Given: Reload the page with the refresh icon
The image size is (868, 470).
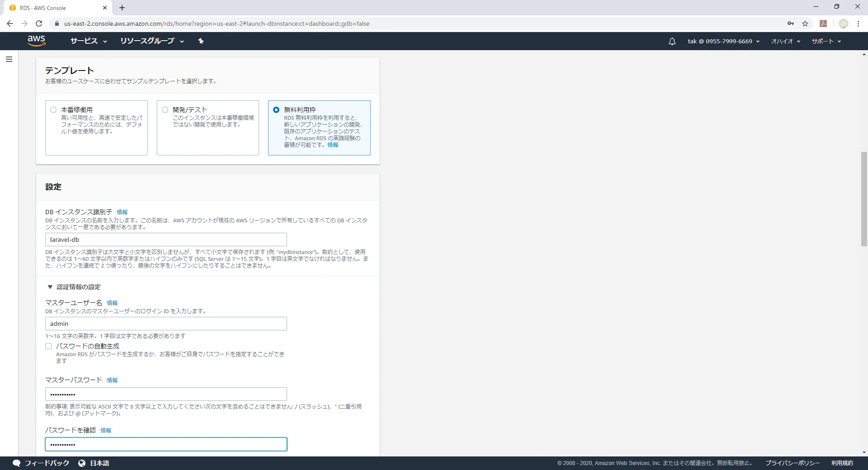Looking at the screenshot, I should (x=39, y=23).
